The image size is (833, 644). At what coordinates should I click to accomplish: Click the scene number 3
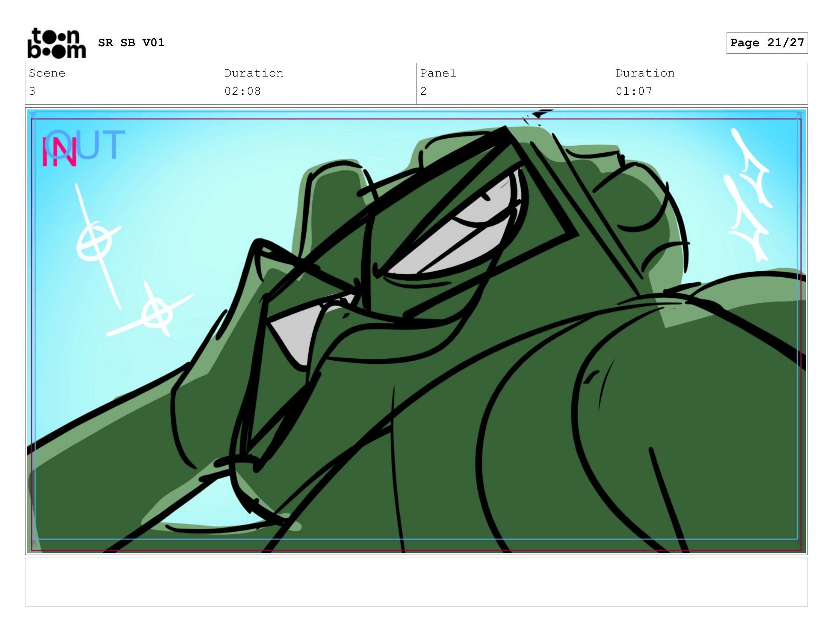33,91
